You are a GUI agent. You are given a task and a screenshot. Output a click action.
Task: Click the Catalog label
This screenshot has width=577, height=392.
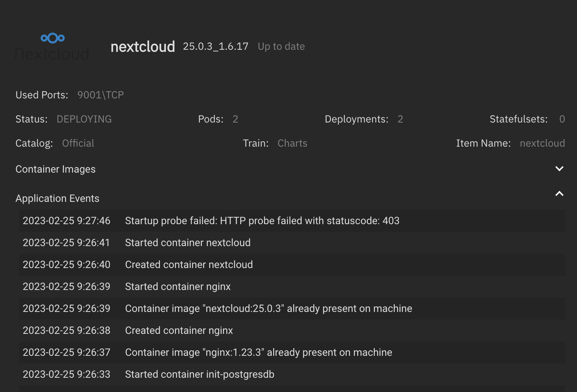(34, 143)
